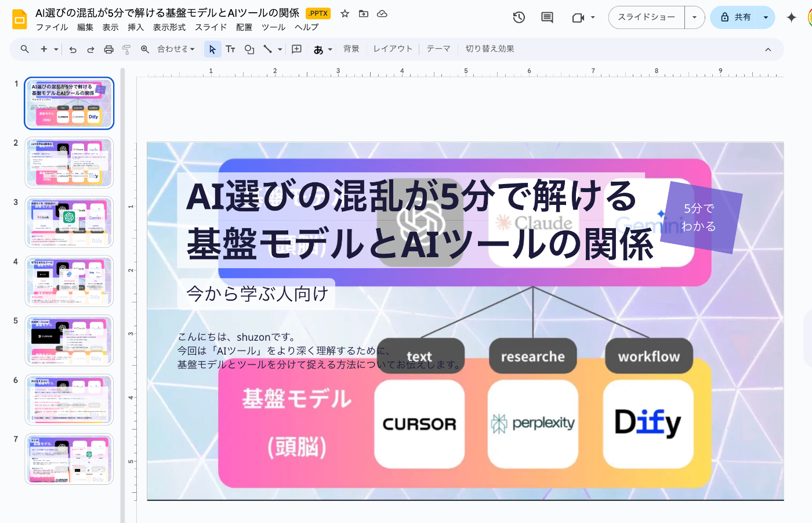Open the input tools dropdown arrow
Image resolution: width=812 pixels, height=523 pixels.
pyautogui.click(x=330, y=49)
